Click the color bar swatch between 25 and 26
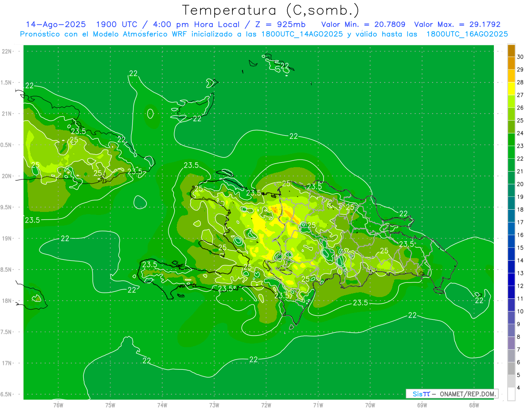Viewport: 532px width, 411px height. click(511, 114)
